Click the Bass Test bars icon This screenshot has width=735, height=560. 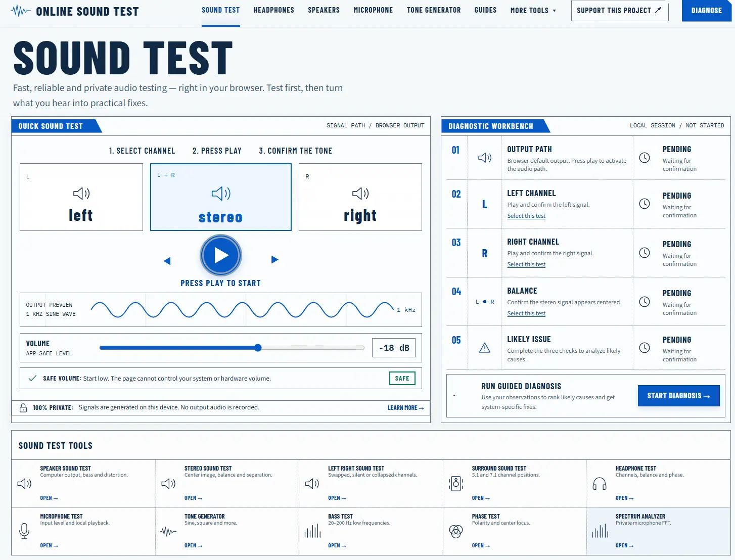(312, 531)
